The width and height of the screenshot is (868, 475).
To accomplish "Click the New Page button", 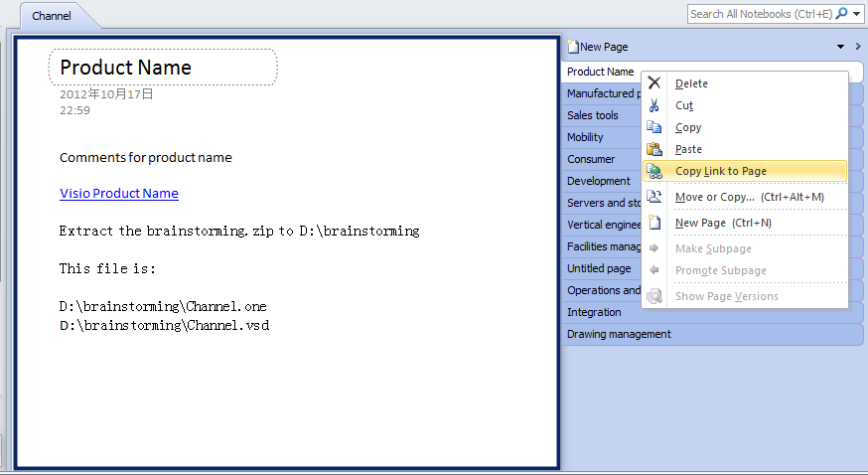I will [x=598, y=47].
